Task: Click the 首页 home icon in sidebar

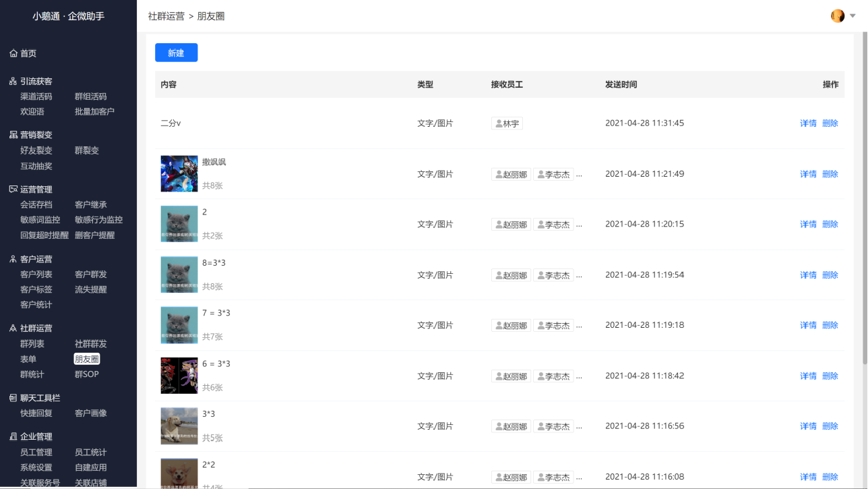Action: point(13,53)
